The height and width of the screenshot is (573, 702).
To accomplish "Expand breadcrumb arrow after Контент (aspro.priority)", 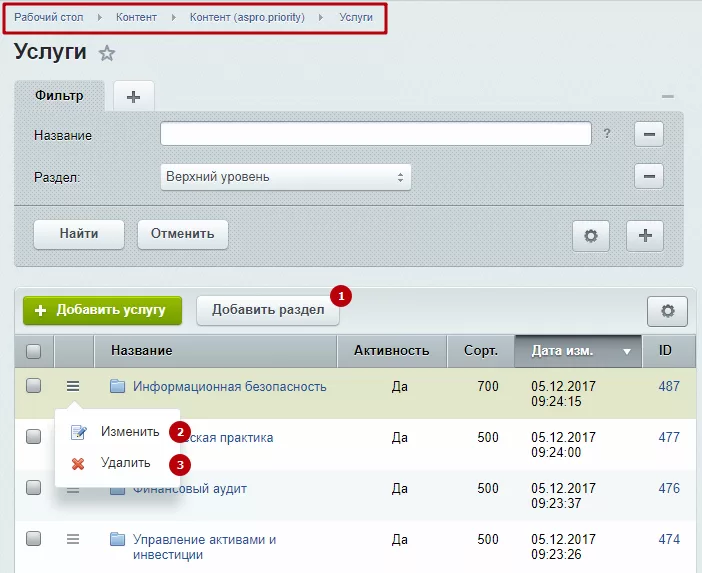I will pyautogui.click(x=321, y=17).
